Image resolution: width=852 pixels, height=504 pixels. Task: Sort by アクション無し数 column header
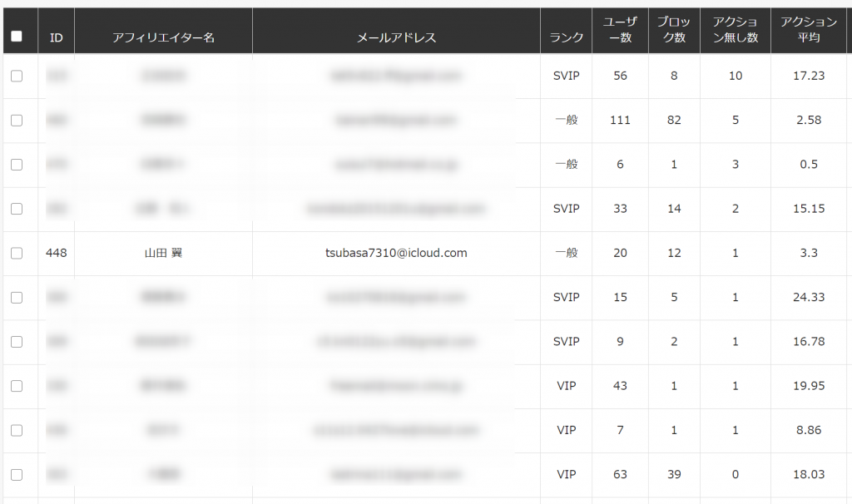(736, 30)
